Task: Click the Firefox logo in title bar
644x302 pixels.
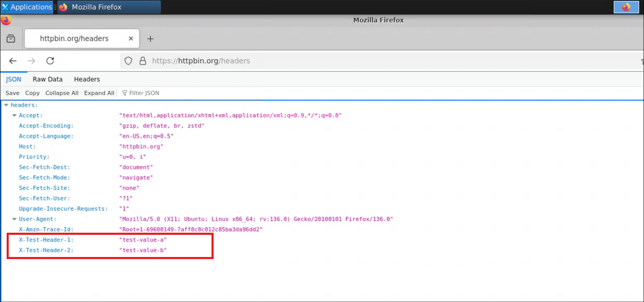Action: tap(6, 20)
